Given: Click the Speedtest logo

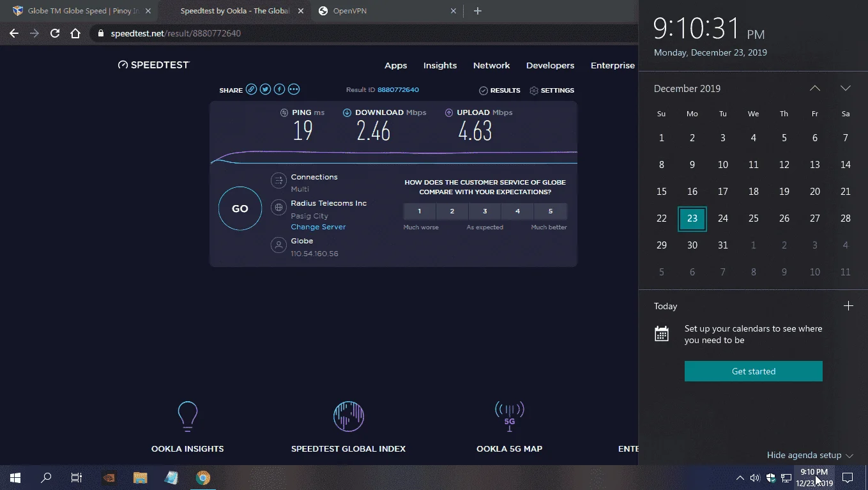Looking at the screenshot, I should pyautogui.click(x=154, y=65).
